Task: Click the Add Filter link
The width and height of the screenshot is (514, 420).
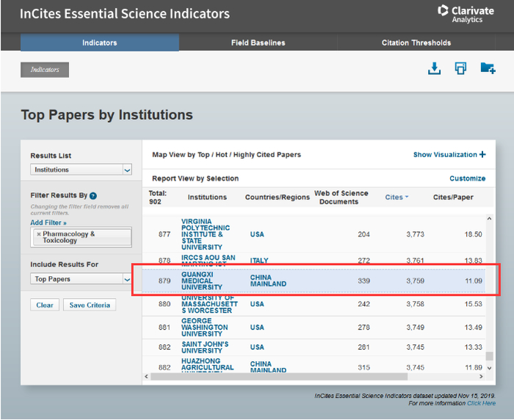Action: pyautogui.click(x=48, y=222)
